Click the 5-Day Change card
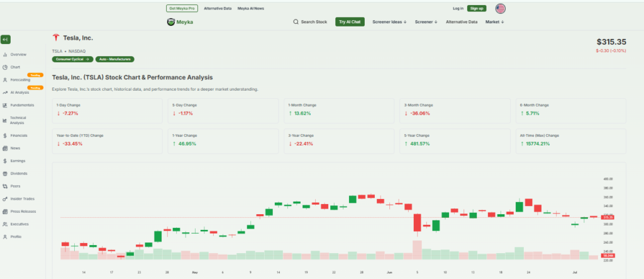 [x=223, y=111]
